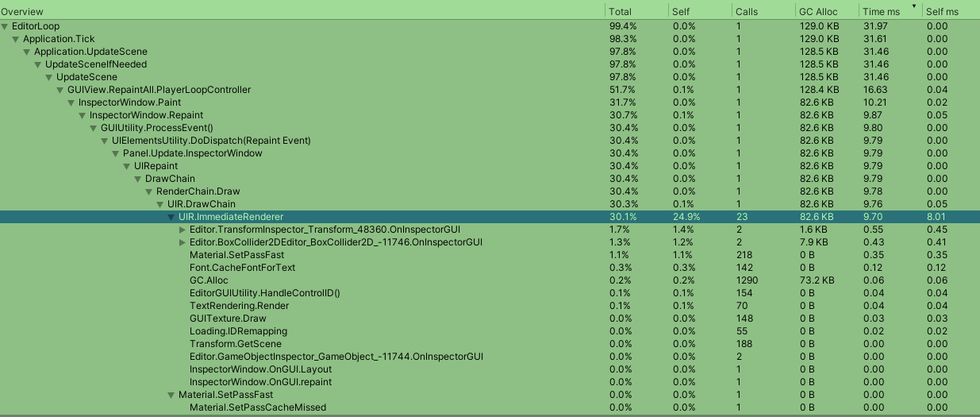Collapse the Application.Tick disclosure triangle
980x417 pixels.
coord(16,39)
